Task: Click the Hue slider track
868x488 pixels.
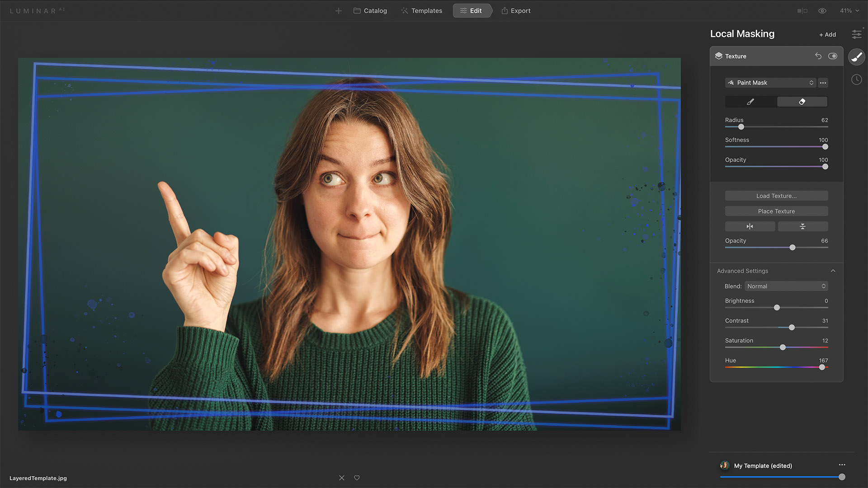Action: pos(769,367)
